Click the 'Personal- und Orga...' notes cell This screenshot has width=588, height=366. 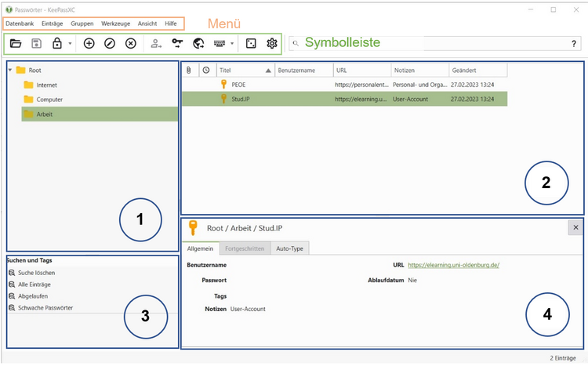(x=420, y=85)
